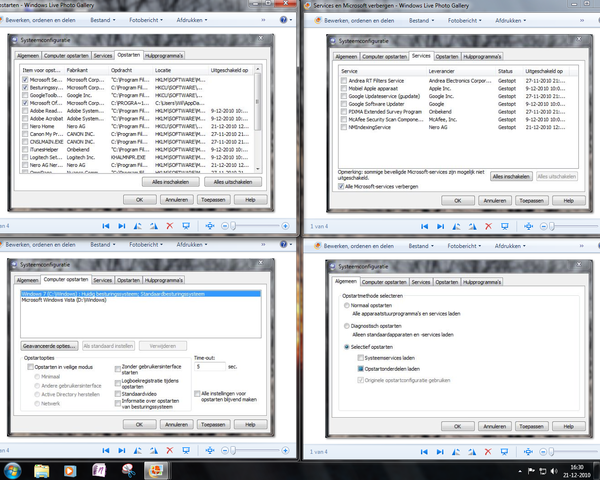This screenshot has height=480, width=600.
Task: Start slideshow in Opstarten-tab gallery window
Action: click(x=186, y=226)
